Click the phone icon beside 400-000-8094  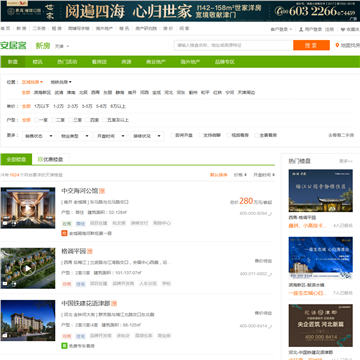coord(270,214)
